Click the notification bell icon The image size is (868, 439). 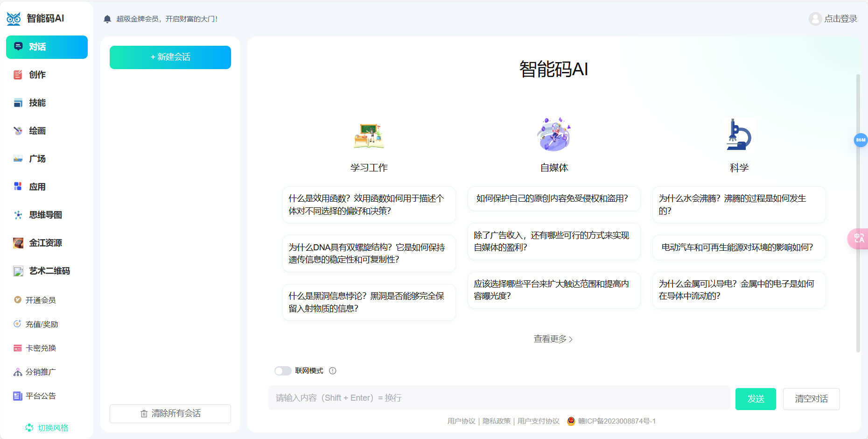pyautogui.click(x=106, y=19)
